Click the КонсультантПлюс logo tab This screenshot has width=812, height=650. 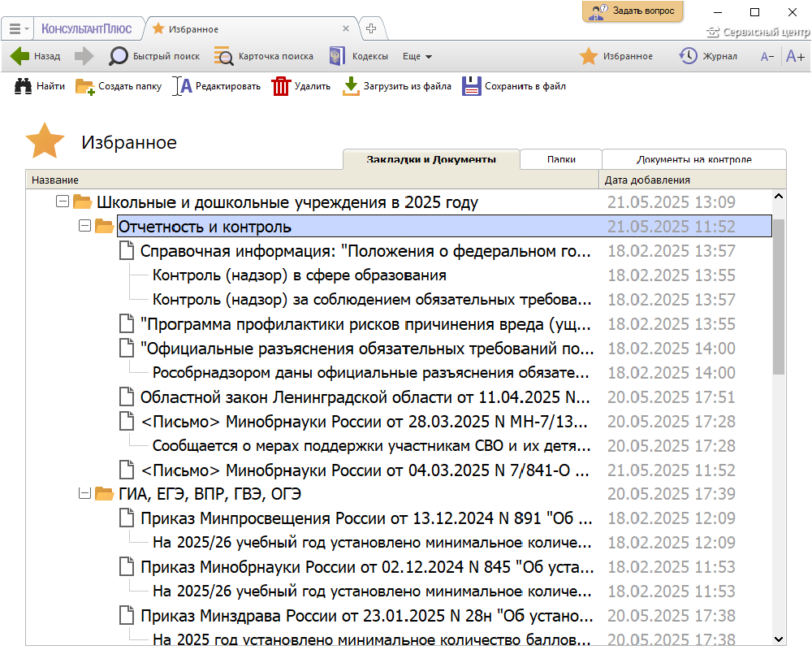click(x=87, y=29)
